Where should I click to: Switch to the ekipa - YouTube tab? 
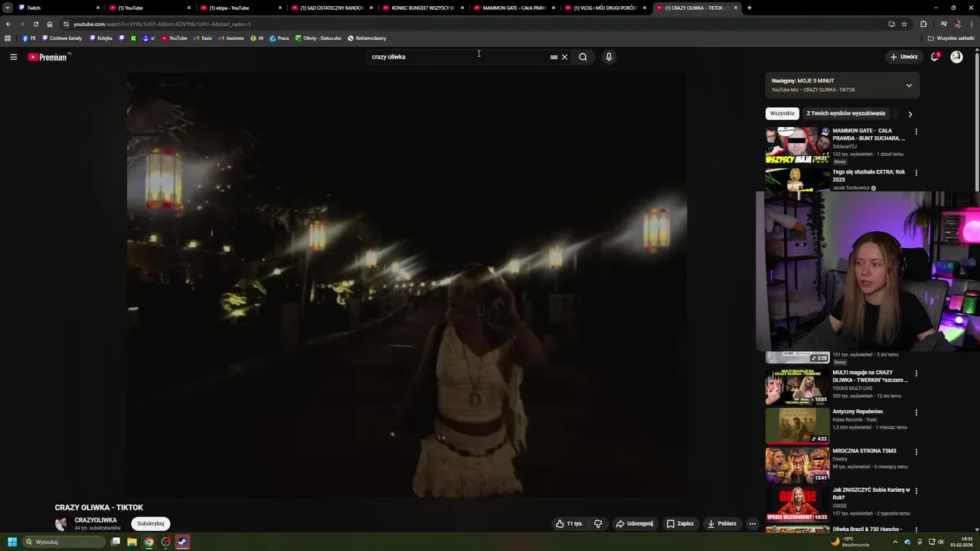(240, 8)
